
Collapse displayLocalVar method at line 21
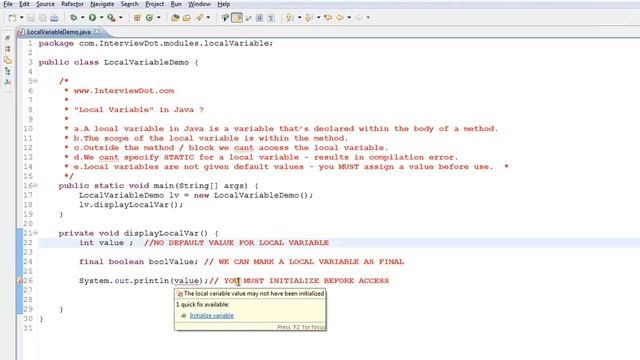[36, 233]
